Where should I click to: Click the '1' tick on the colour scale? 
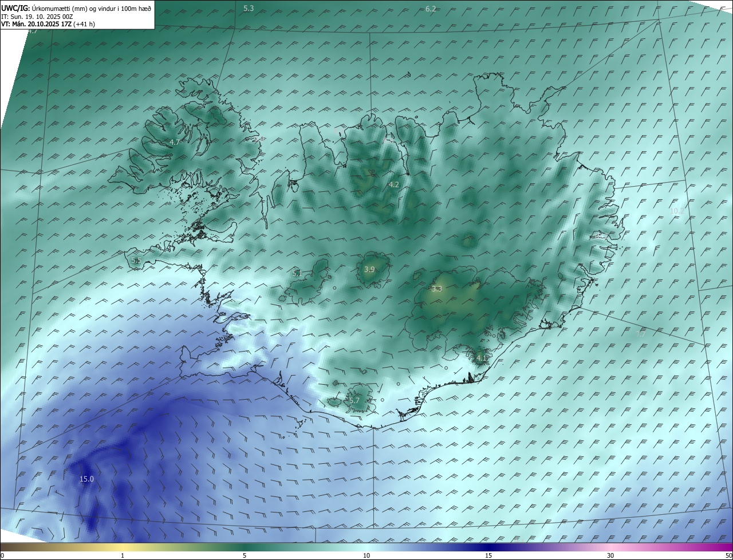coord(123,555)
